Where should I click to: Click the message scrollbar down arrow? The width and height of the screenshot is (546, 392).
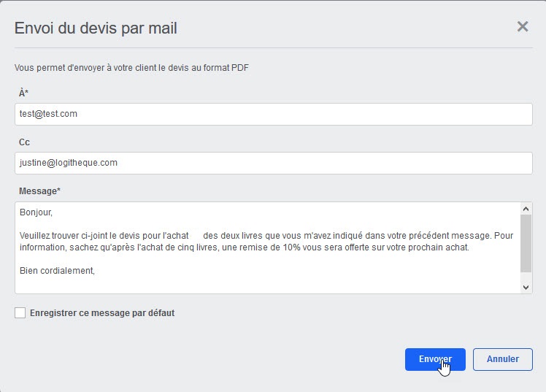point(526,287)
